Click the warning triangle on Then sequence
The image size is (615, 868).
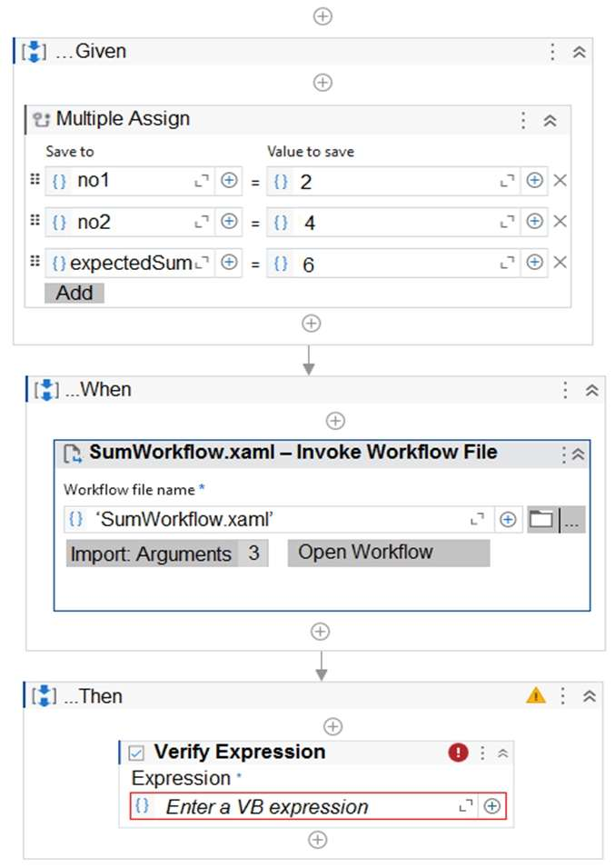(536, 696)
